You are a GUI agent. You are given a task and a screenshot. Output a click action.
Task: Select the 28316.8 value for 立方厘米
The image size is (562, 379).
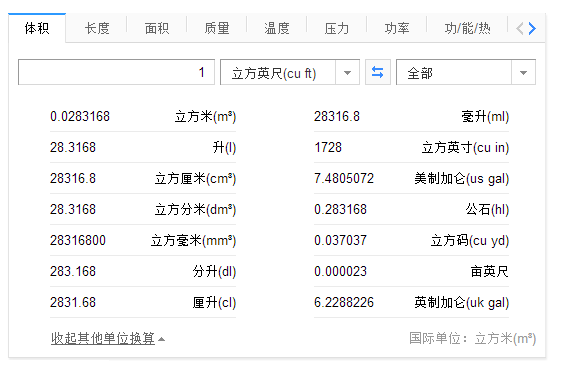(73, 179)
